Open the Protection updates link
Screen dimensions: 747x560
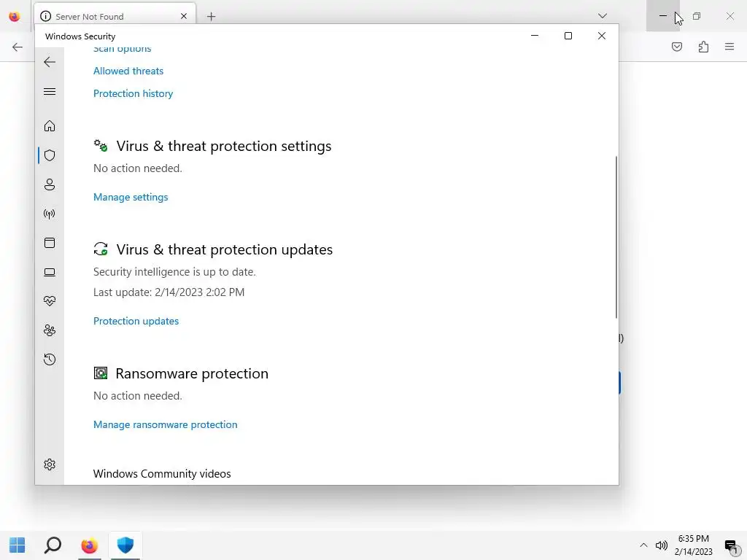tap(136, 321)
